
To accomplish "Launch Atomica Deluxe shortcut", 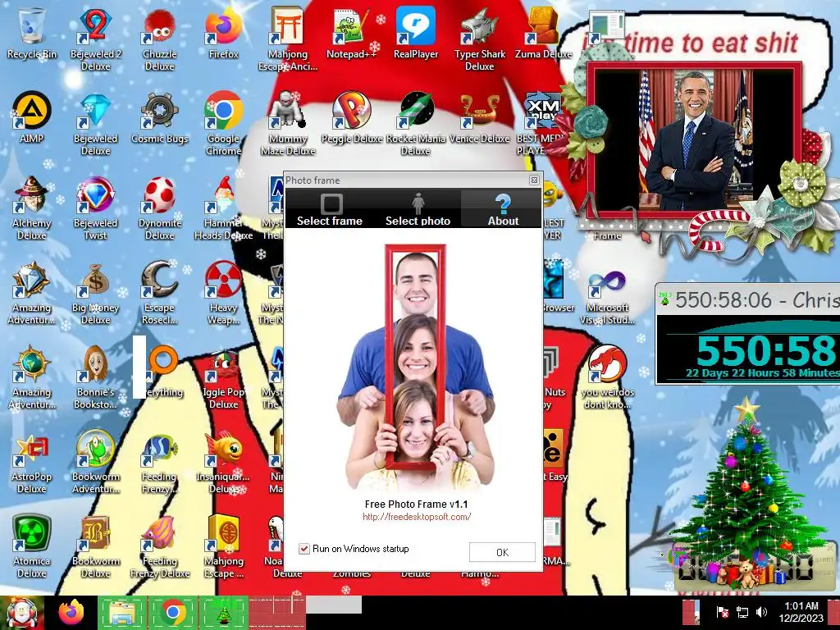I will [32, 546].
